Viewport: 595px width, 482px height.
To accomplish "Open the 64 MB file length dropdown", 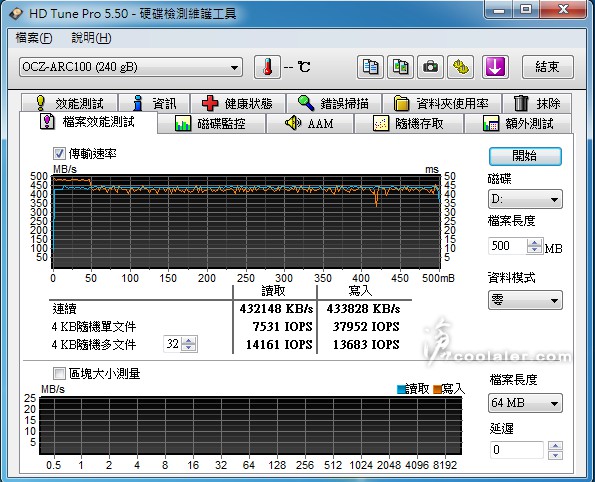I will pos(525,403).
